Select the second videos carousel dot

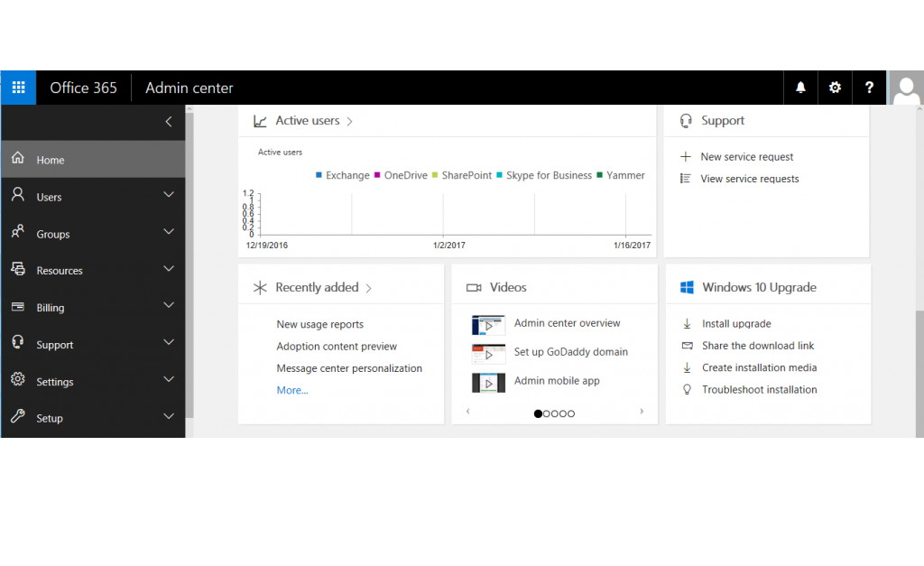[x=546, y=413]
